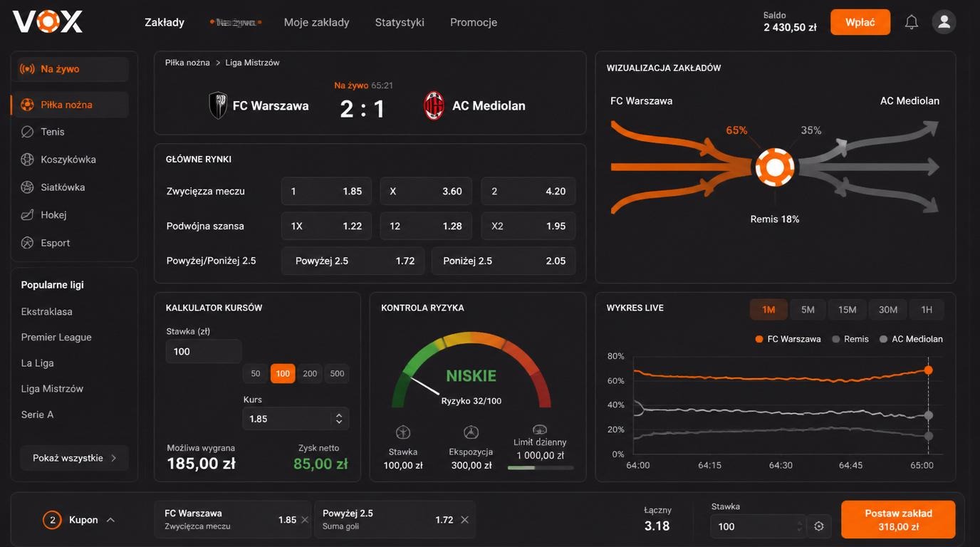Open the user profile avatar
The width and height of the screenshot is (980, 547).
pyautogui.click(x=944, y=22)
